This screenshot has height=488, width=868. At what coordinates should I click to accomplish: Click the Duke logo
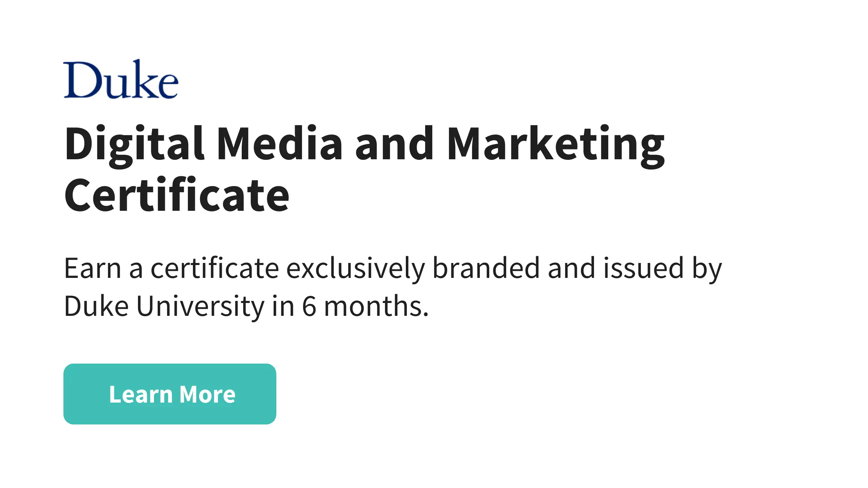pos(121,79)
